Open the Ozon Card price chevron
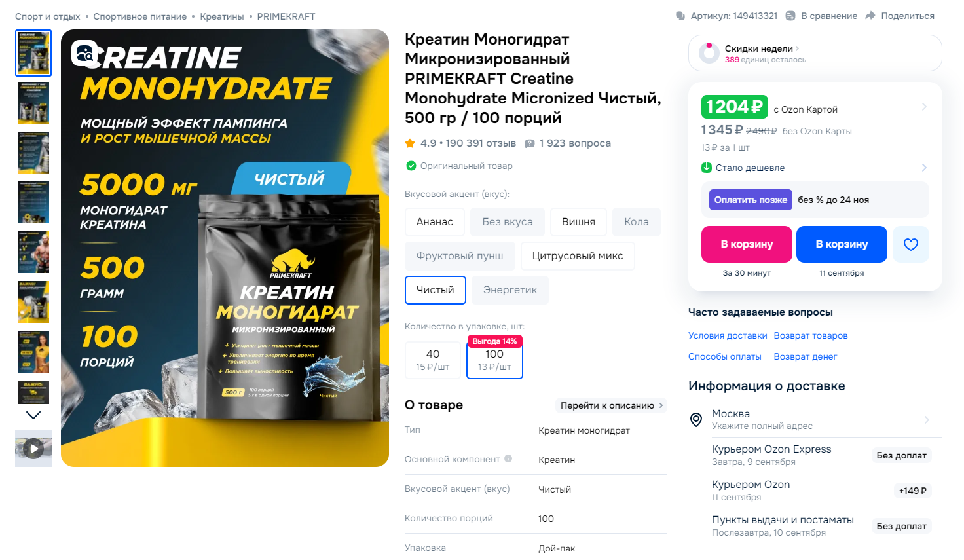Image resolution: width=964 pixels, height=560 pixels. click(x=924, y=107)
